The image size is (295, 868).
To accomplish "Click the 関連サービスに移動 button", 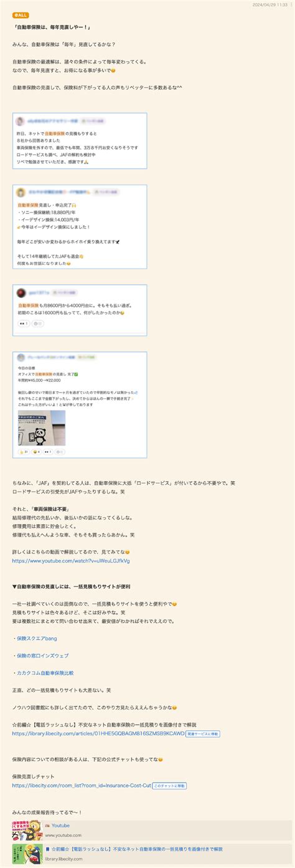I will 203,734.
